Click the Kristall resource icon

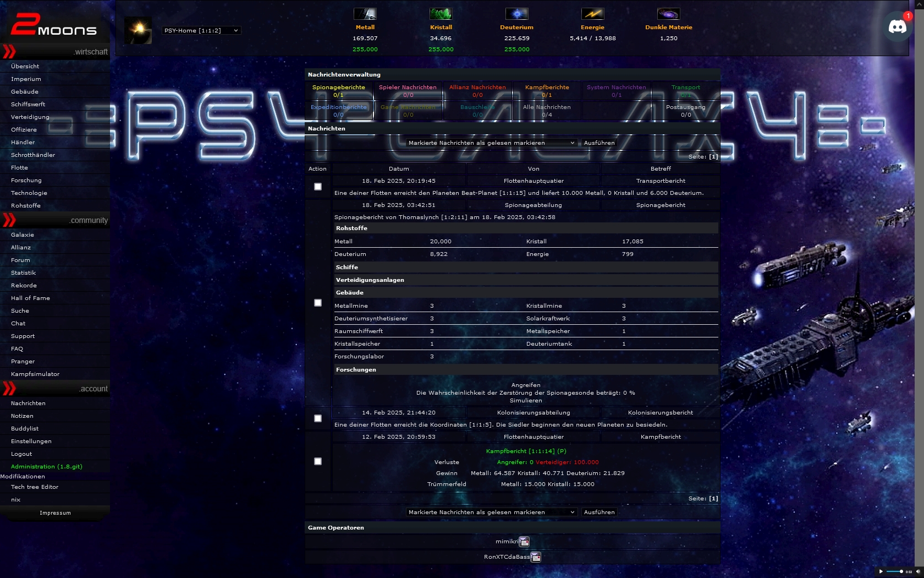point(441,14)
